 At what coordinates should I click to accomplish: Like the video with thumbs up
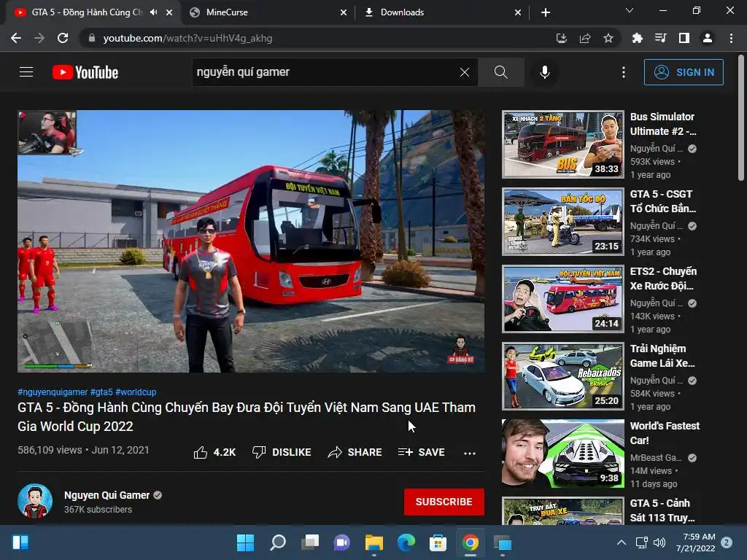point(214,452)
